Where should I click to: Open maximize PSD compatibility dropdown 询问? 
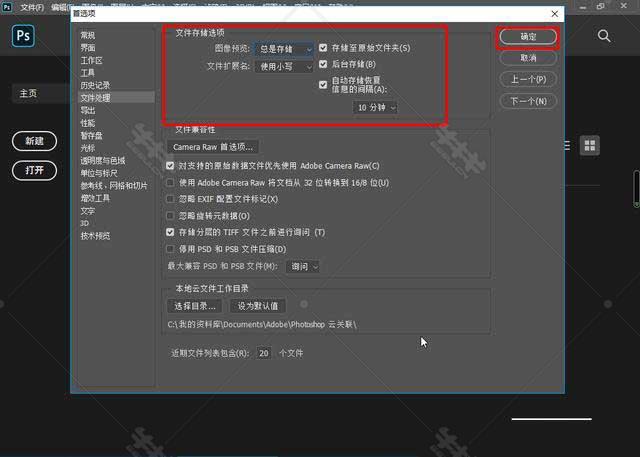click(x=303, y=266)
